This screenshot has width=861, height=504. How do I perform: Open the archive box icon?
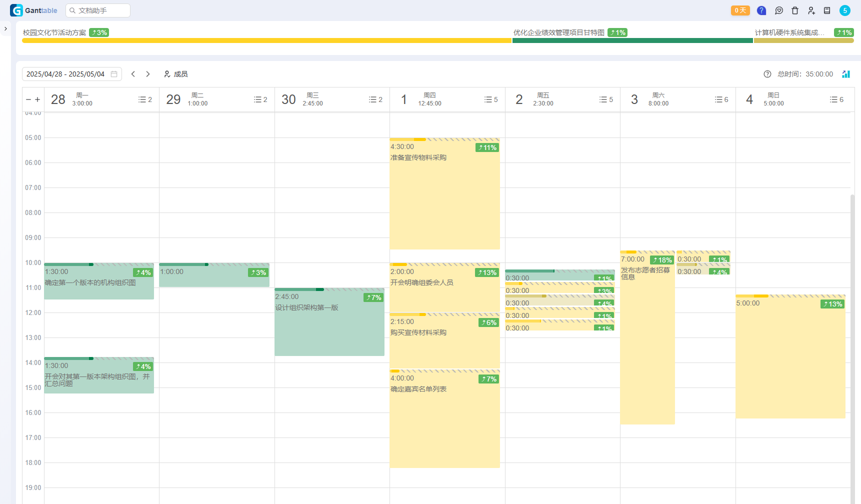[x=827, y=10]
